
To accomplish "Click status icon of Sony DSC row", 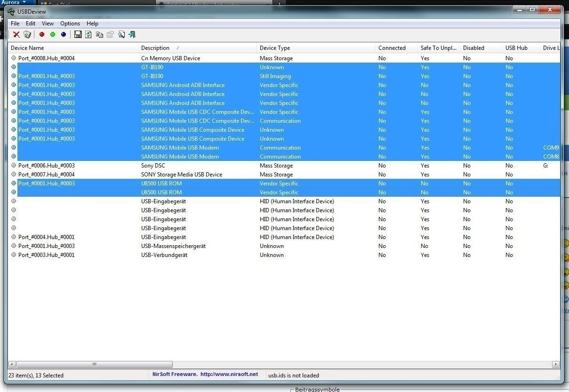I will [14, 166].
